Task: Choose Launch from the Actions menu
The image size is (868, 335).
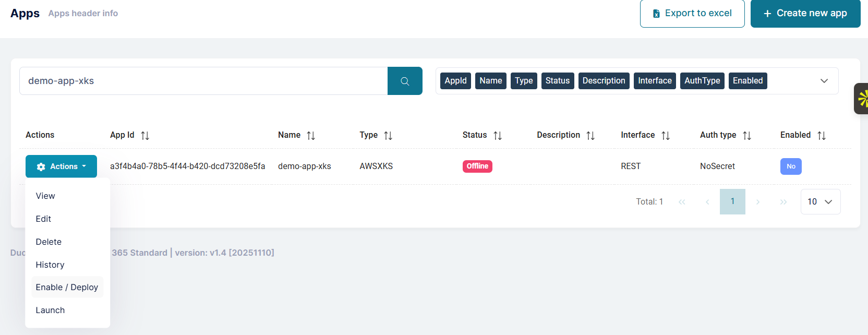Action: (x=67, y=310)
